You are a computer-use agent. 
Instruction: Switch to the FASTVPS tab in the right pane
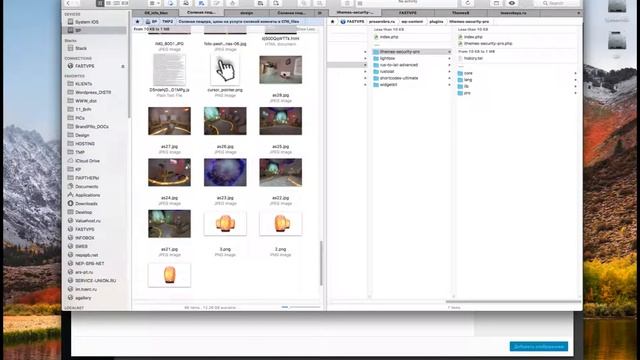coord(407,13)
